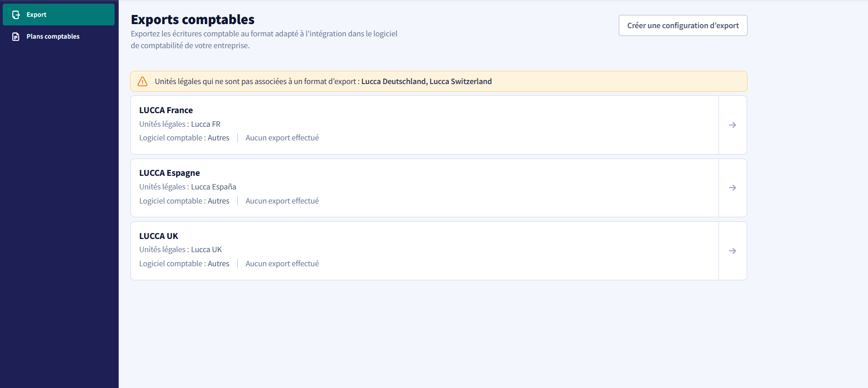Click the warning triangle icon in banner

(x=142, y=81)
